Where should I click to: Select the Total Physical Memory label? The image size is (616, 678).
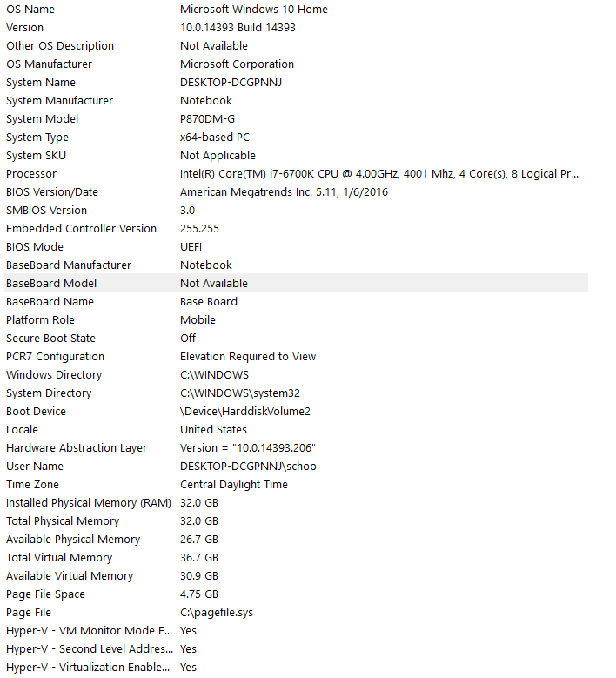tap(63, 521)
